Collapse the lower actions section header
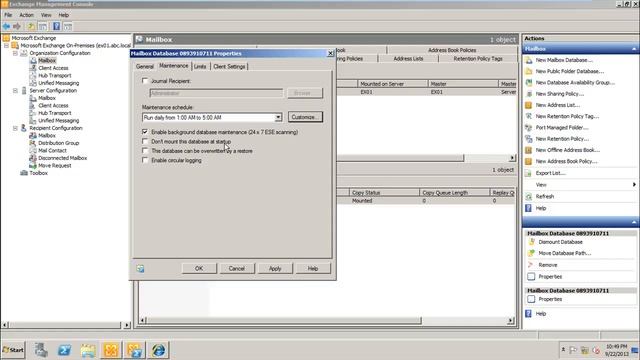Image resolution: width=640 pixels, height=360 pixels. (634, 222)
